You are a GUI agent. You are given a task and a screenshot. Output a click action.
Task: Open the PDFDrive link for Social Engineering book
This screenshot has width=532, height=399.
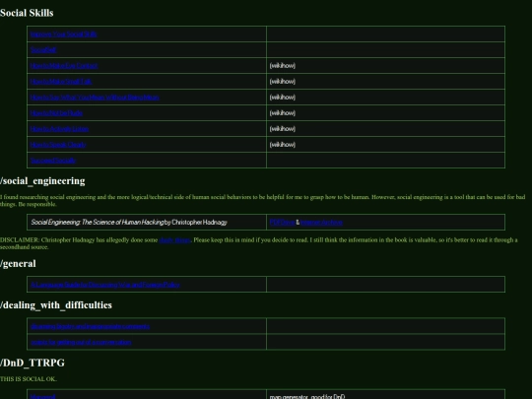(x=283, y=223)
